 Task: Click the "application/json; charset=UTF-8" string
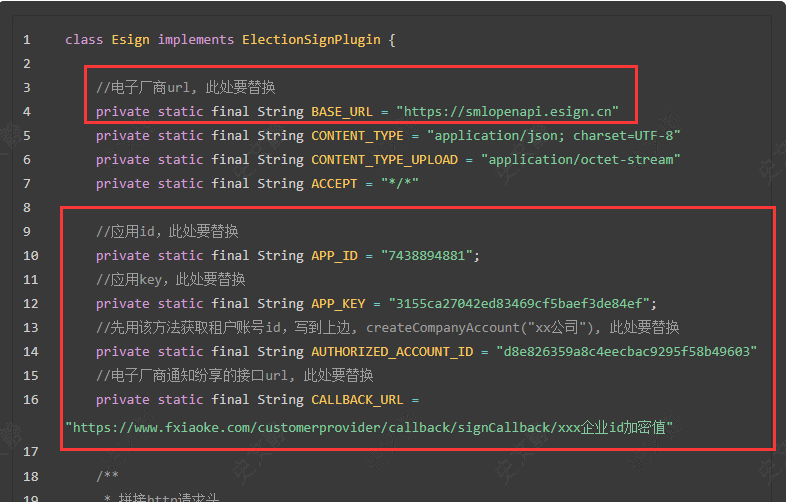[x=553, y=136]
